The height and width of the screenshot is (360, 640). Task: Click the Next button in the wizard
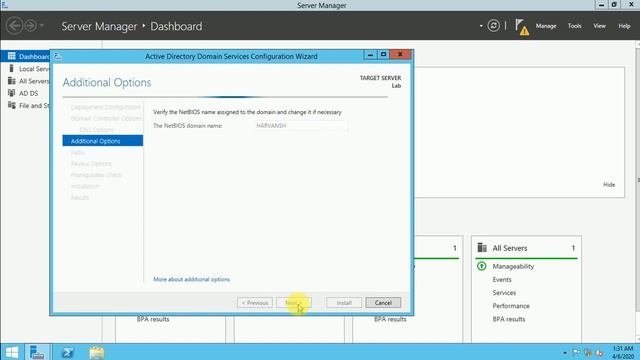coord(293,303)
